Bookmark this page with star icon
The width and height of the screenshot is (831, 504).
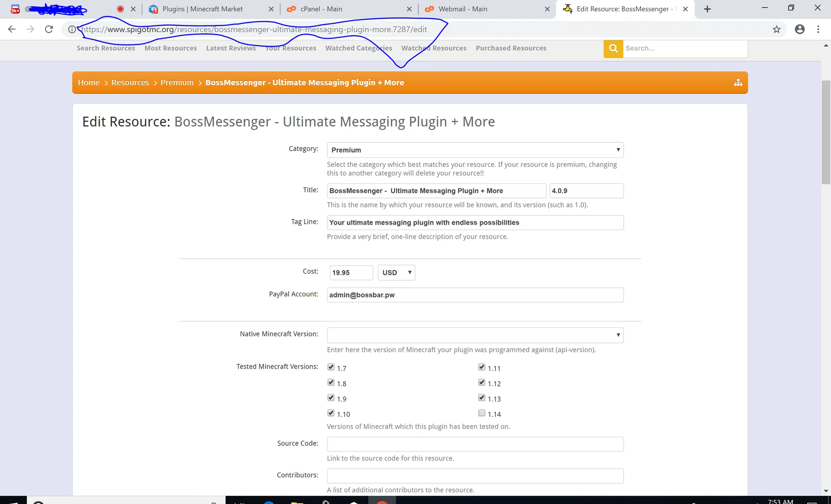point(776,29)
